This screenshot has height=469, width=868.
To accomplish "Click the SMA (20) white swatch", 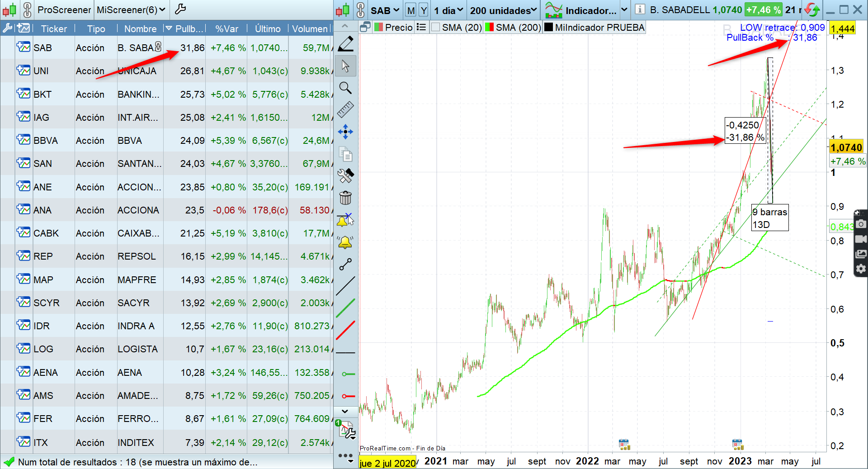I will [x=436, y=27].
